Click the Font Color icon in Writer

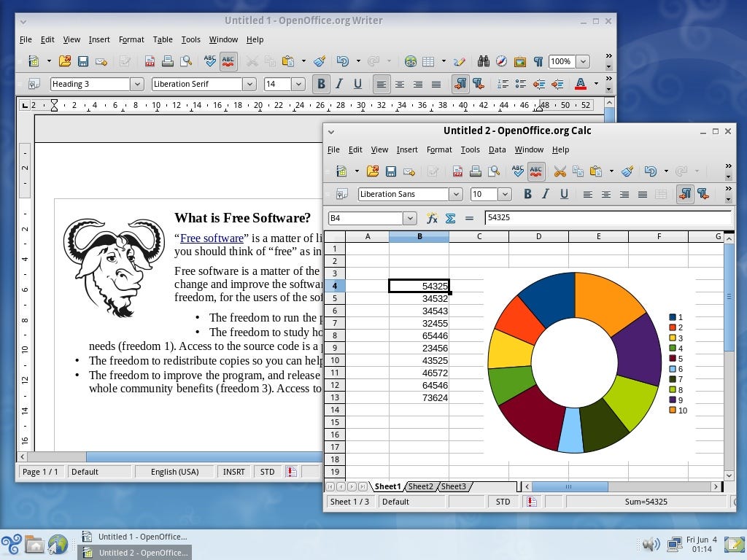(580, 84)
